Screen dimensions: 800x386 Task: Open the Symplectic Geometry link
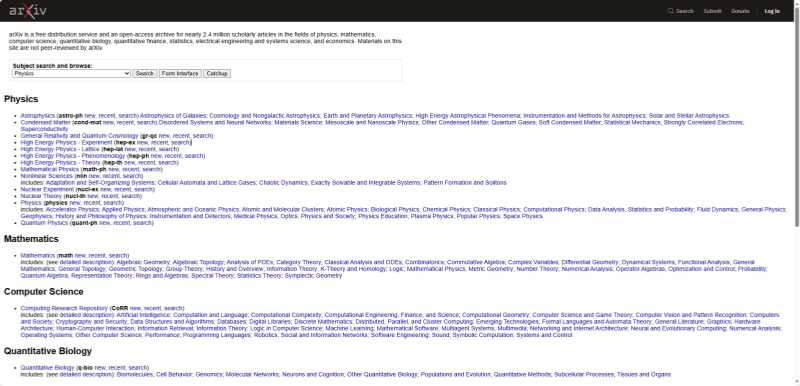pyautogui.click(x=313, y=275)
